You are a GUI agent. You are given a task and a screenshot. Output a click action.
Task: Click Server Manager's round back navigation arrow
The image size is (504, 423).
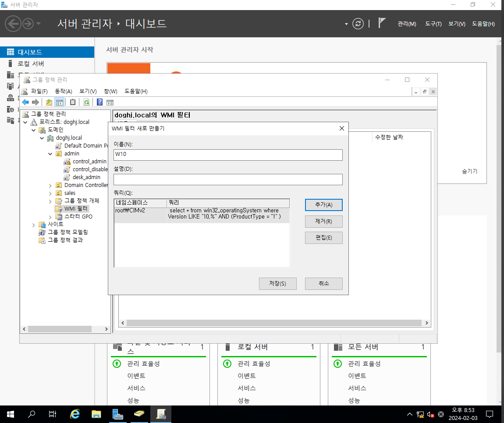click(x=13, y=24)
